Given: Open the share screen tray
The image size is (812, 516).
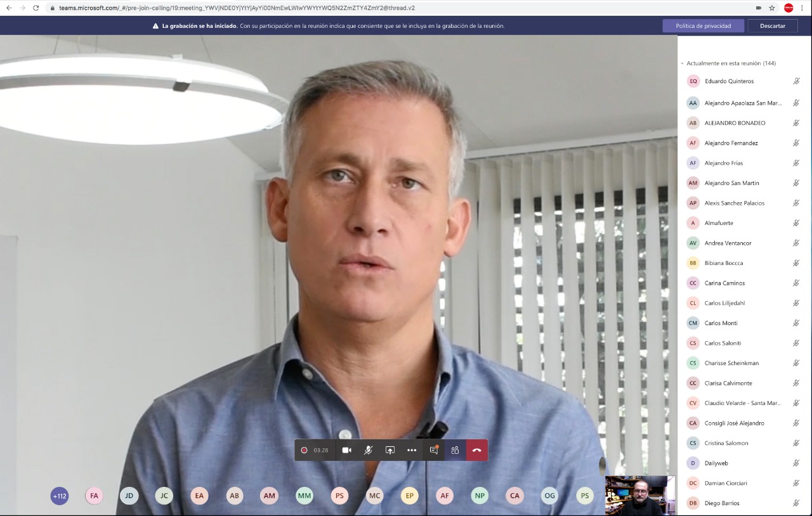Looking at the screenshot, I should [390, 450].
